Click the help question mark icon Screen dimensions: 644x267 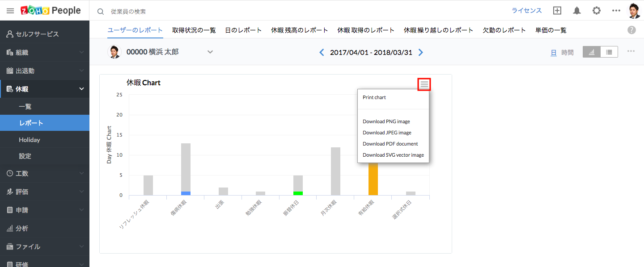[631, 30]
